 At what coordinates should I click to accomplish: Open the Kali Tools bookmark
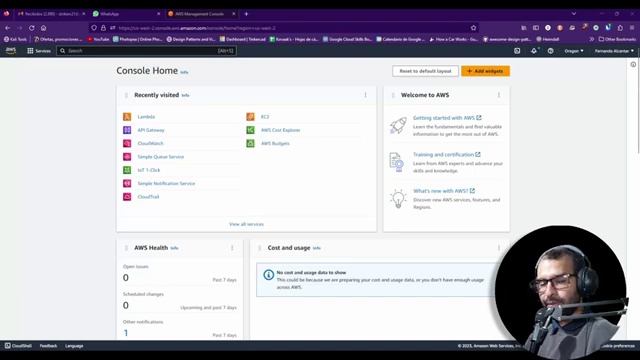(x=16, y=39)
